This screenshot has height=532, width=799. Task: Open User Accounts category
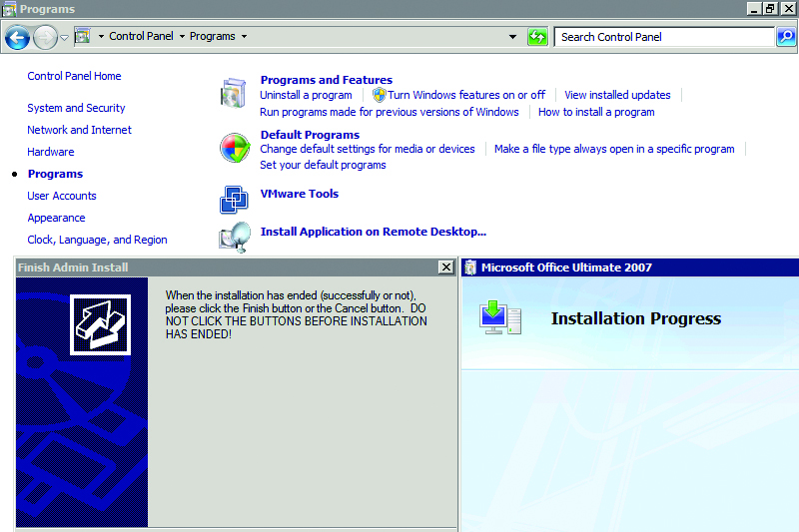(62, 196)
